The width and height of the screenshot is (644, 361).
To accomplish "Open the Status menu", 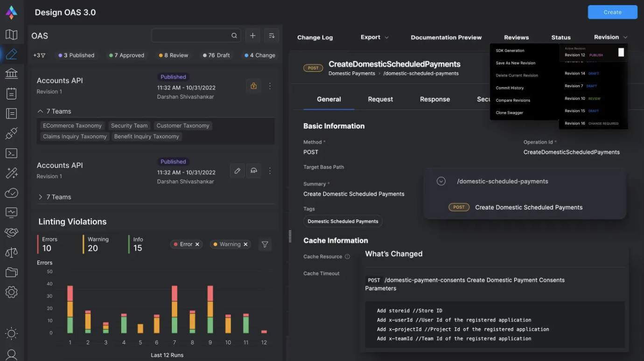I will (x=561, y=37).
